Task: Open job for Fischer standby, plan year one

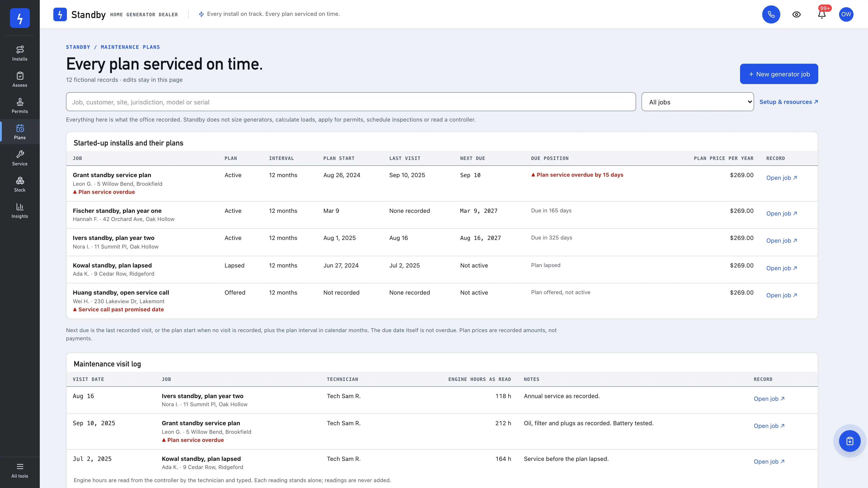Action: pos(782,213)
